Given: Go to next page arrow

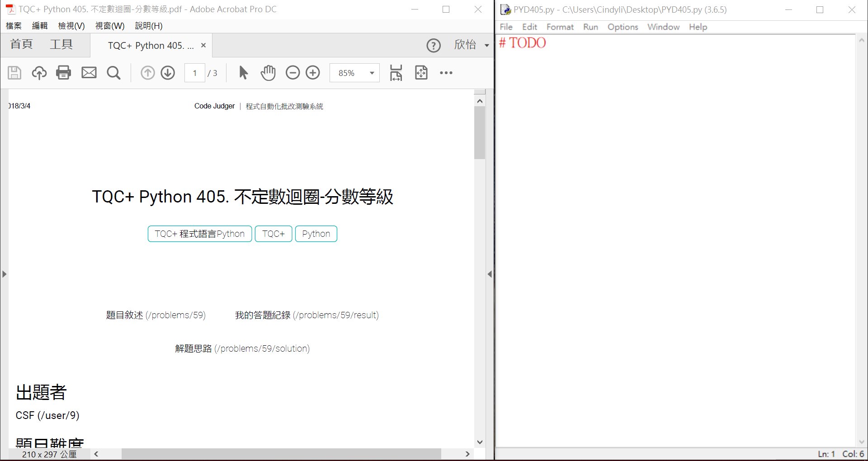Looking at the screenshot, I should click(x=168, y=73).
